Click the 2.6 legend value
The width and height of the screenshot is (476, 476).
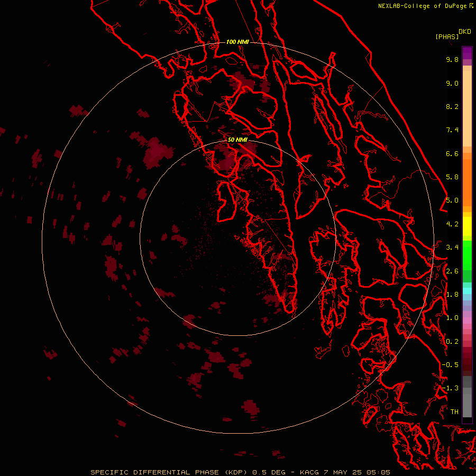[x=452, y=271]
